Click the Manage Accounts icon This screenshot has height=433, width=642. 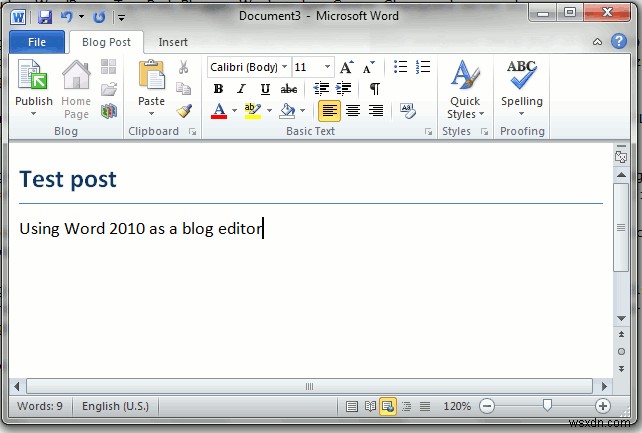(x=109, y=111)
